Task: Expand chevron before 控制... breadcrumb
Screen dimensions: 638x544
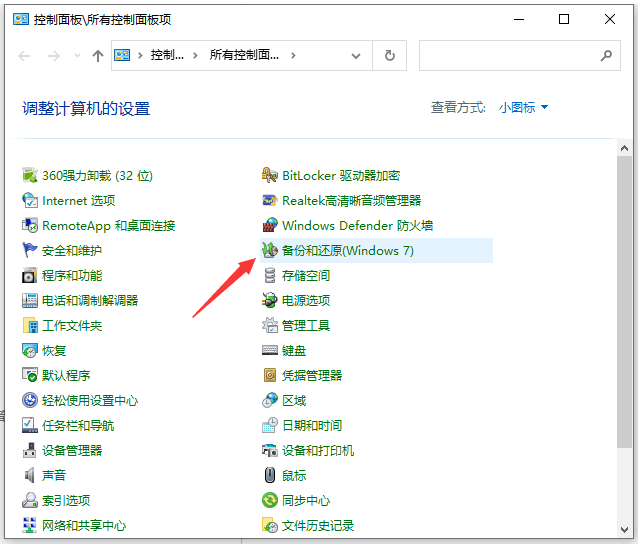Action: [x=140, y=55]
